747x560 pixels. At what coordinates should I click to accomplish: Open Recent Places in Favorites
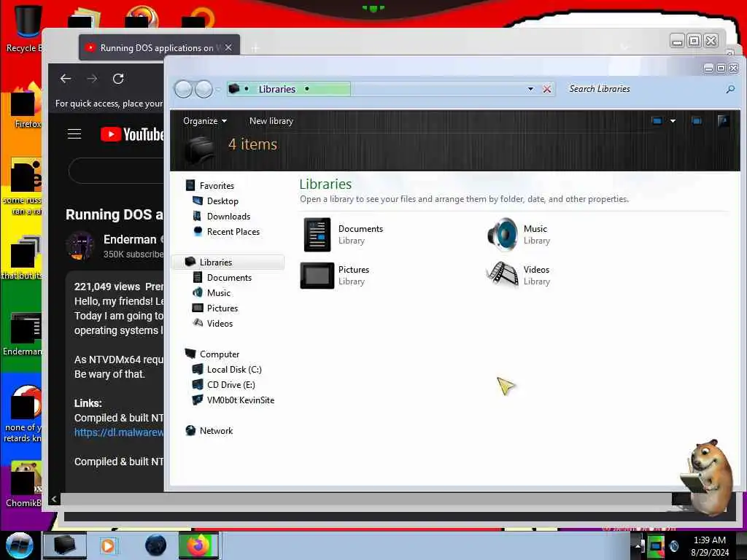point(226,231)
